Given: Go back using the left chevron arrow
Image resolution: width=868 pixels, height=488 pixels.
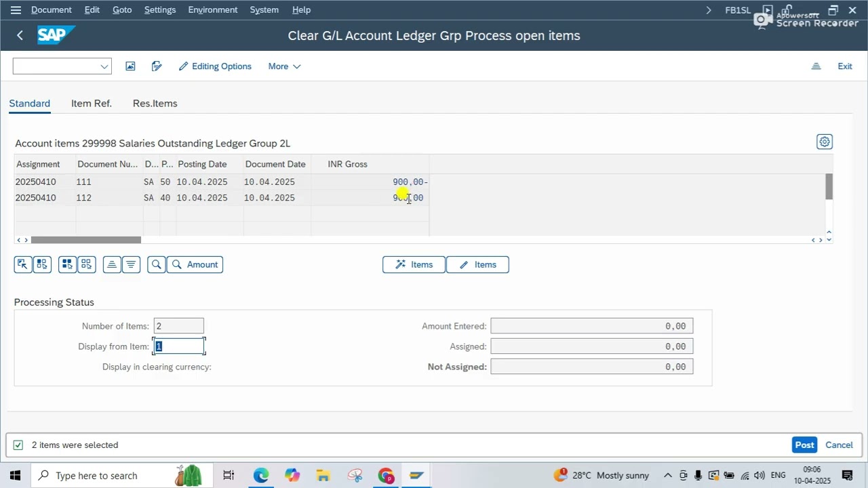Looking at the screenshot, I should coord(20,35).
